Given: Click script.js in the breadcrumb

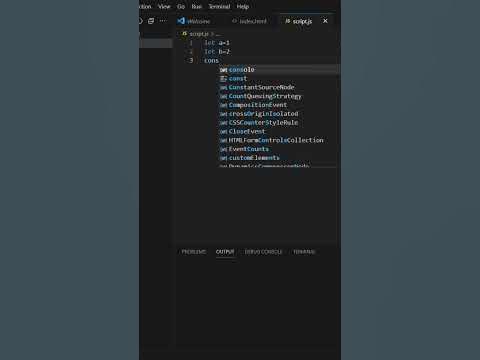Looking at the screenshot, I should coord(199,34).
